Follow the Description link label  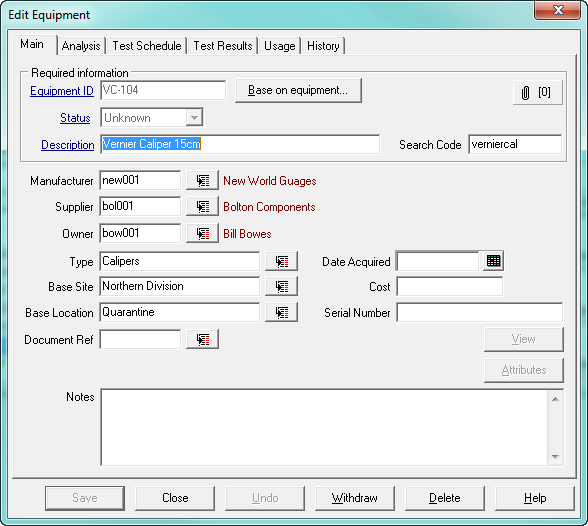68,145
